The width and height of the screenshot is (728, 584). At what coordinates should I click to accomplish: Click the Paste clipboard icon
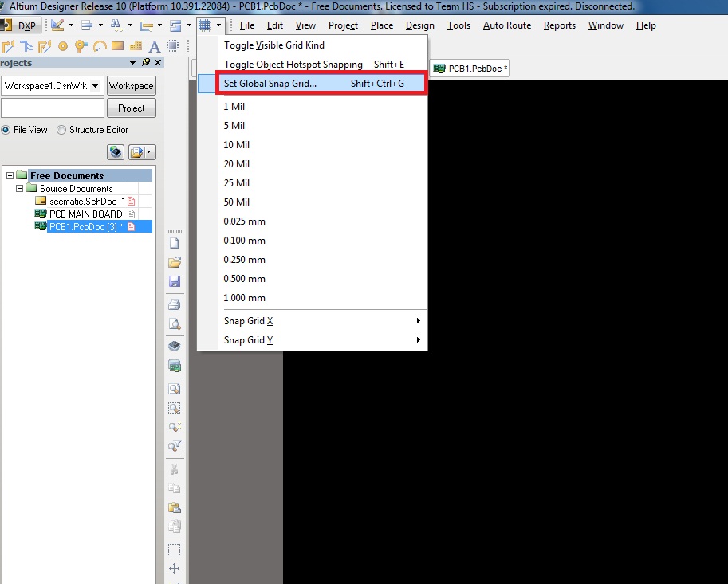(175, 508)
